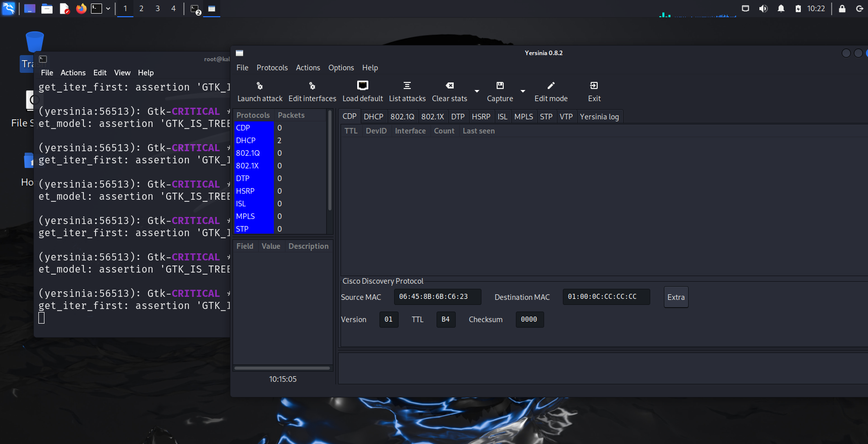
Task: Toggle Edit mode pencil icon
Action: (551, 86)
